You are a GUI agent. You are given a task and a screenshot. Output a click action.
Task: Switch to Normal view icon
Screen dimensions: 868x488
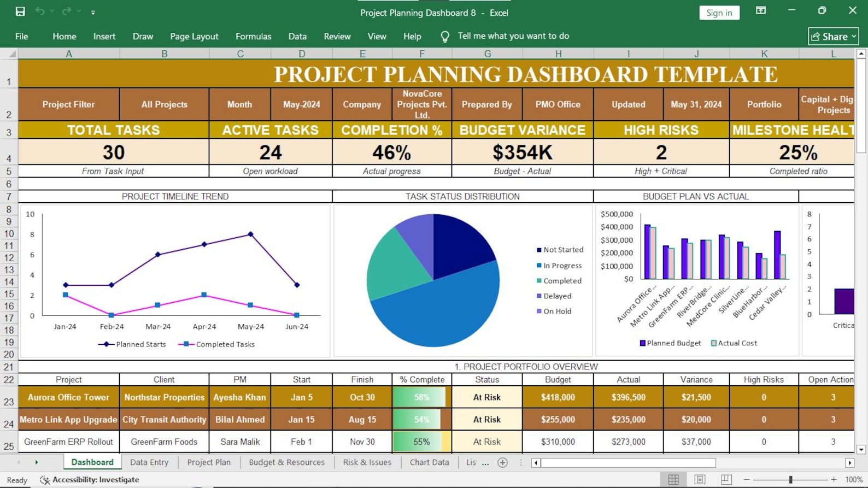pyautogui.click(x=673, y=480)
